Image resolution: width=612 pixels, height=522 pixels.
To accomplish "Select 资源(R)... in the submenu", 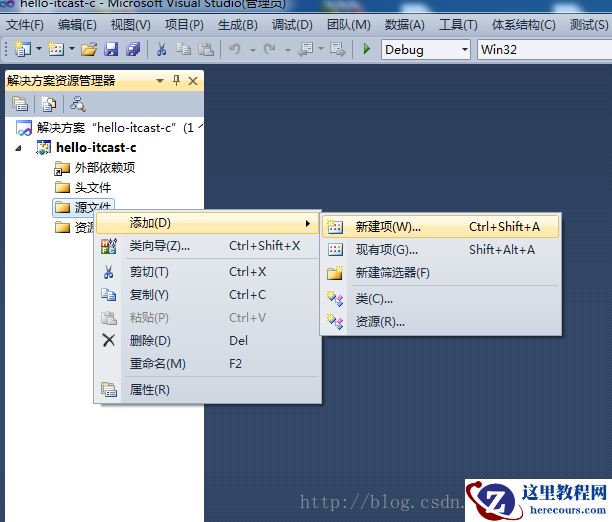I will pyautogui.click(x=441, y=322).
